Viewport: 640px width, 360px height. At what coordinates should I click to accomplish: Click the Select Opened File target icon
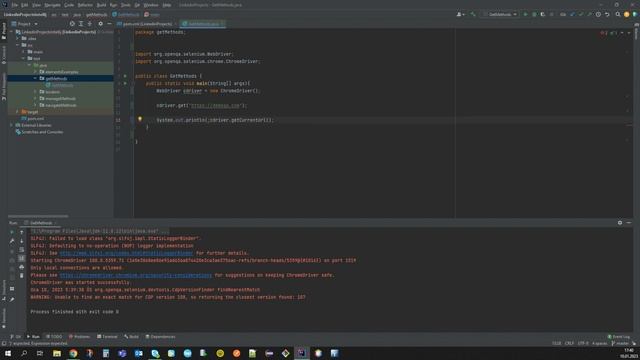pyautogui.click(x=72, y=24)
